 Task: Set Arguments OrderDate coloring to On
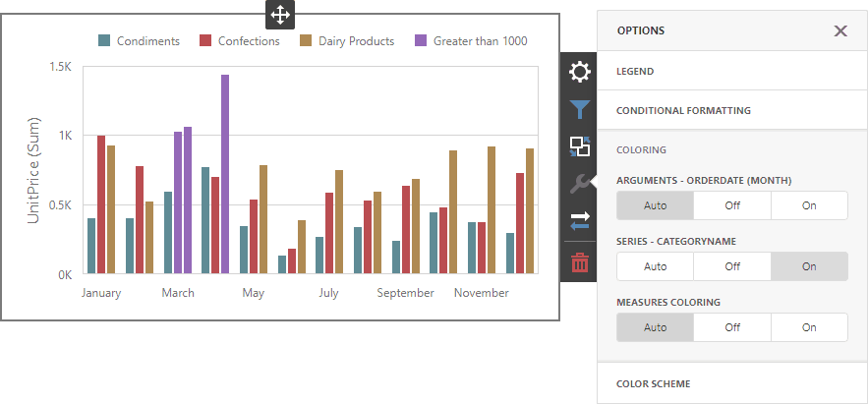click(x=809, y=205)
